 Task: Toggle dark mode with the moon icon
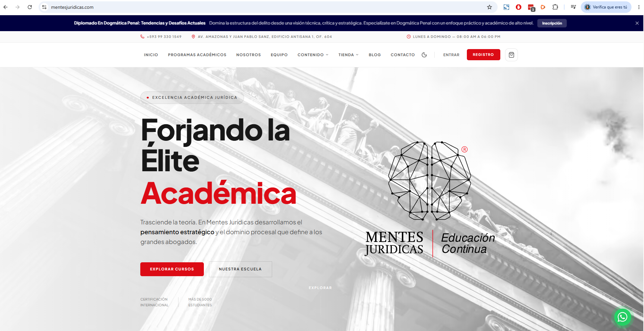424,55
